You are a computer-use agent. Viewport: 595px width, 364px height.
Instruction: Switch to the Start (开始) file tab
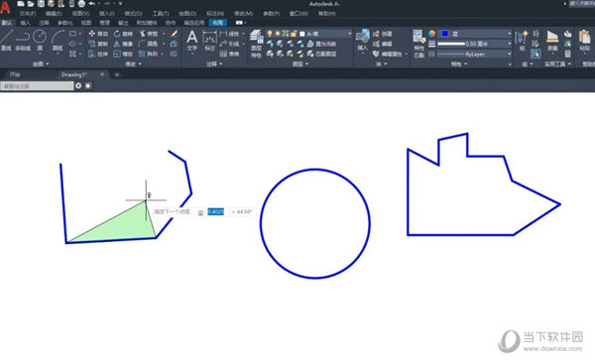click(x=15, y=74)
